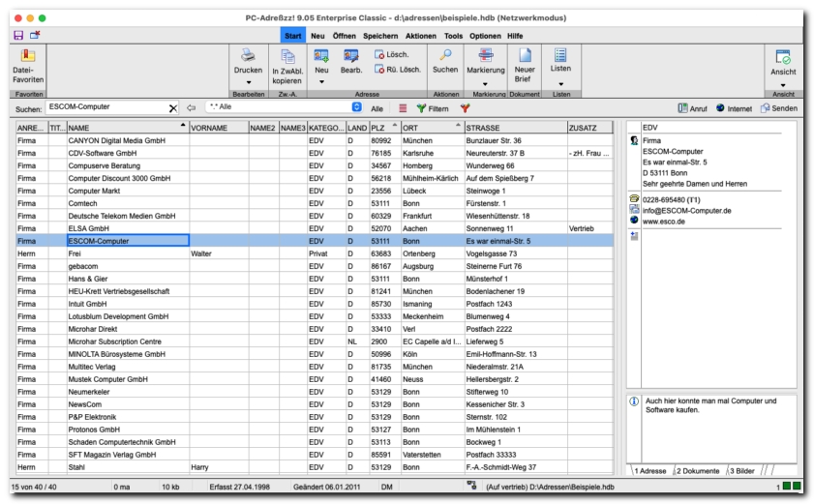
Task: Click the Markierung icon
Action: [x=485, y=55]
